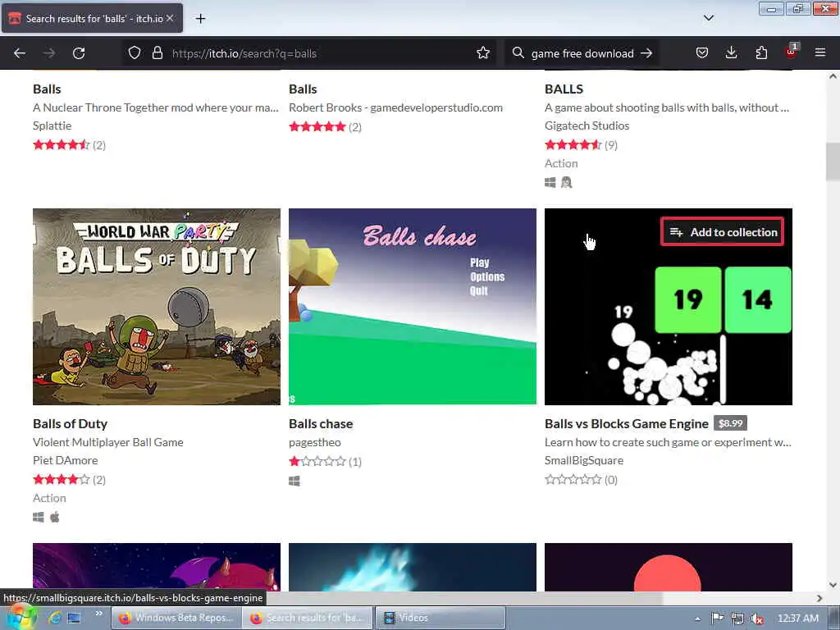
Task: Click 'Robert Brooks - gamedeveloperstudio.com' text
Action: coord(395,107)
